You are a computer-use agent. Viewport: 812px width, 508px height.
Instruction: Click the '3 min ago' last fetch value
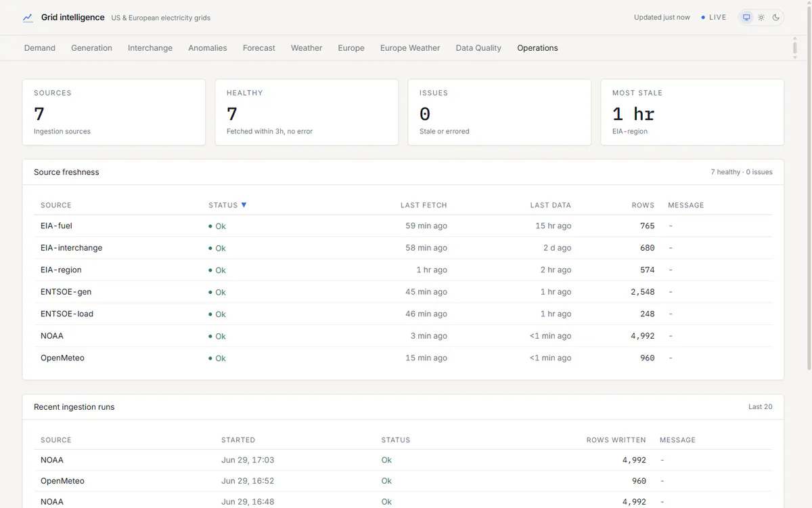coord(428,336)
